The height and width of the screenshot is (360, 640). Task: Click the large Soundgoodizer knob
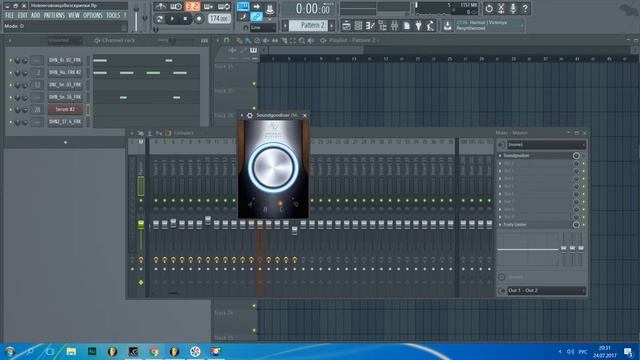coord(273,167)
